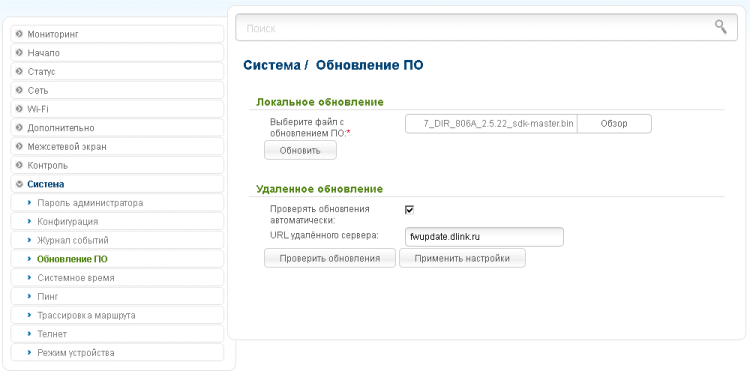Open Контроль menu item
The image size is (750, 377).
pos(117,165)
